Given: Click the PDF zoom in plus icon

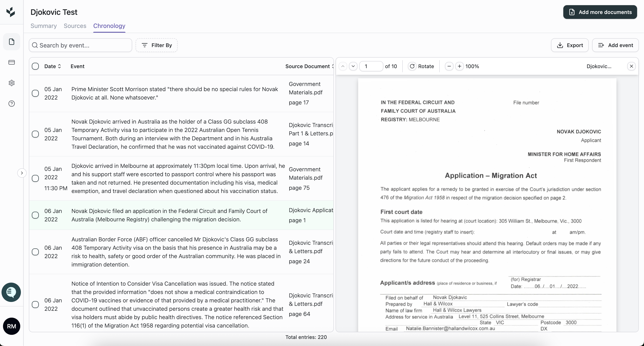Looking at the screenshot, I should [x=459, y=66].
